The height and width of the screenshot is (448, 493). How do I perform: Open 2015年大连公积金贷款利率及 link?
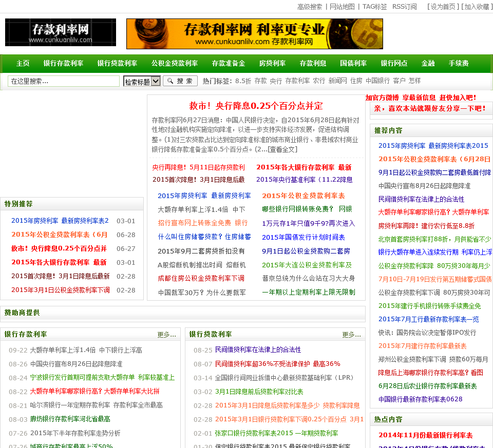tap(307, 265)
